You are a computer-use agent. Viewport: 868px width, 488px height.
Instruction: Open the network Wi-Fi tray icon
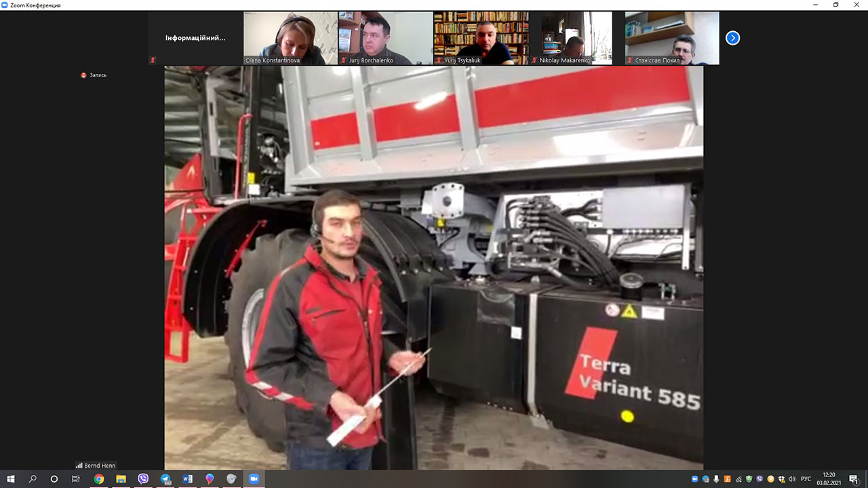[x=738, y=479]
